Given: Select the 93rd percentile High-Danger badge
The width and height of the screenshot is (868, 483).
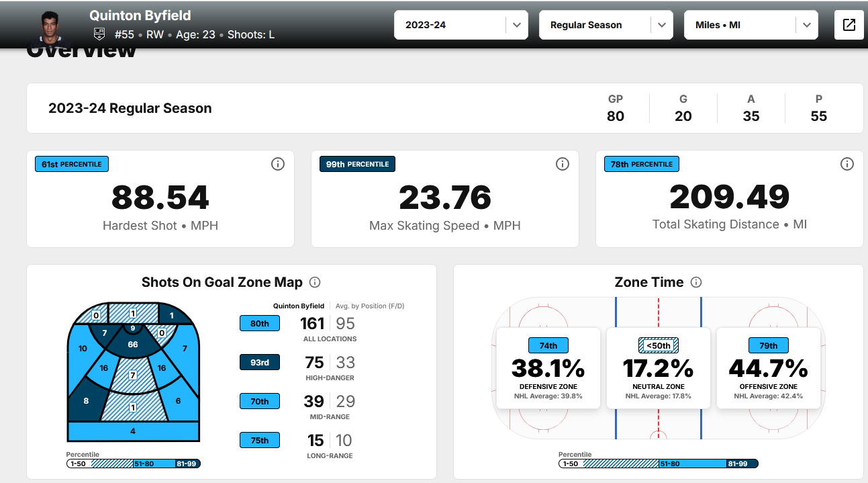Looking at the screenshot, I should click(260, 362).
